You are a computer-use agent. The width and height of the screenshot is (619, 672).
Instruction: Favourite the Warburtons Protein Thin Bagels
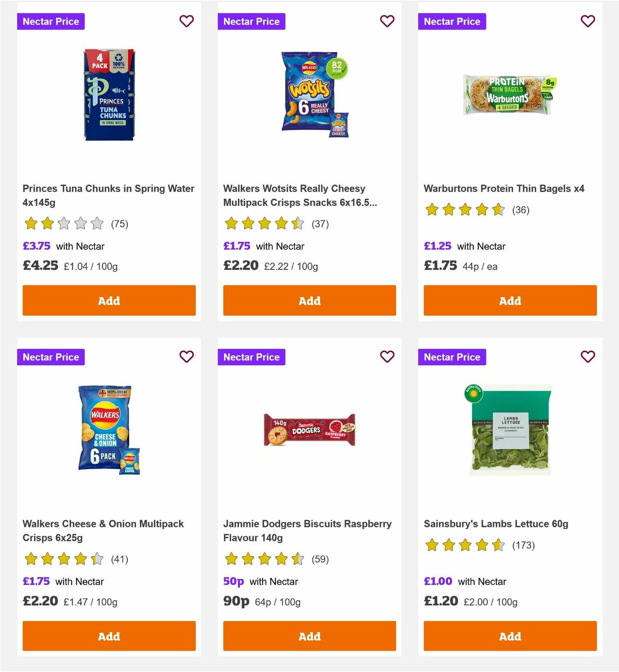(588, 21)
